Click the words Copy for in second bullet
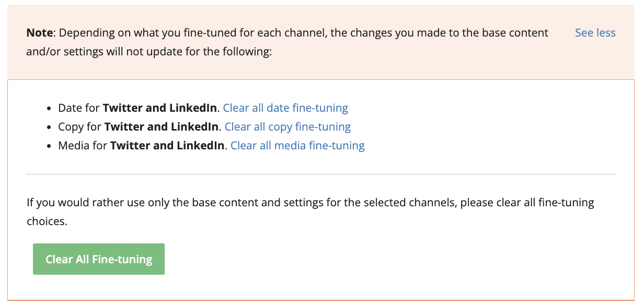This screenshot has width=644, height=305. pyautogui.click(x=80, y=127)
